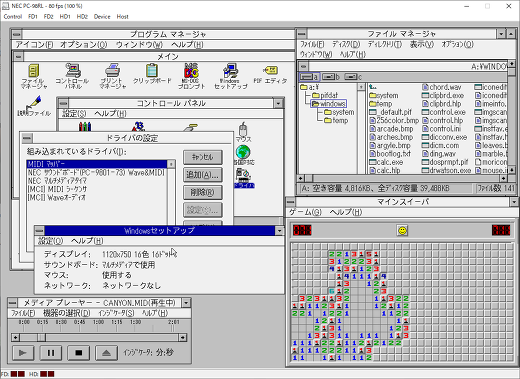Screen dimensions: 520x379
Task: Click the Stop button in Media Player
Action: click(x=79, y=353)
